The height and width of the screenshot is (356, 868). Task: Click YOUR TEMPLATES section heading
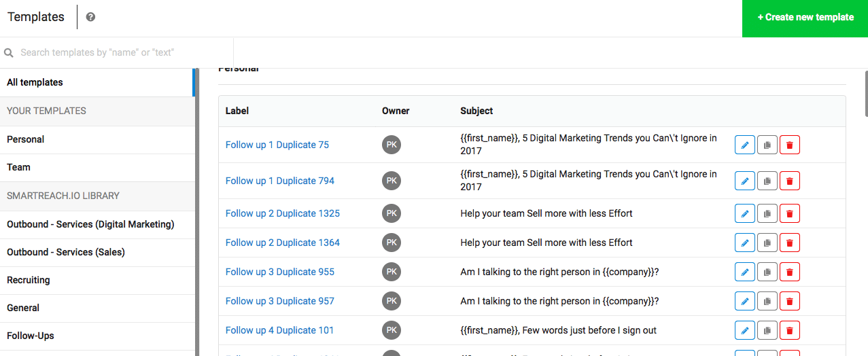pyautogui.click(x=46, y=111)
